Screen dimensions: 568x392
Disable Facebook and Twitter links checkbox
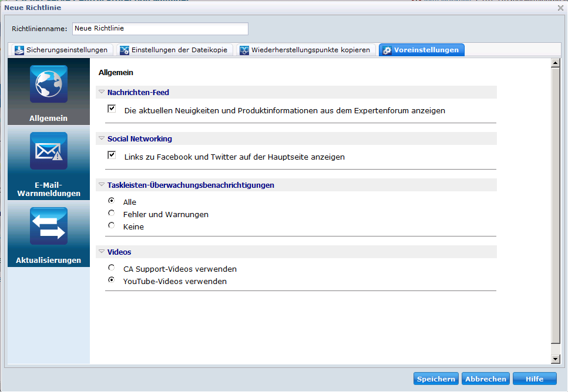112,156
